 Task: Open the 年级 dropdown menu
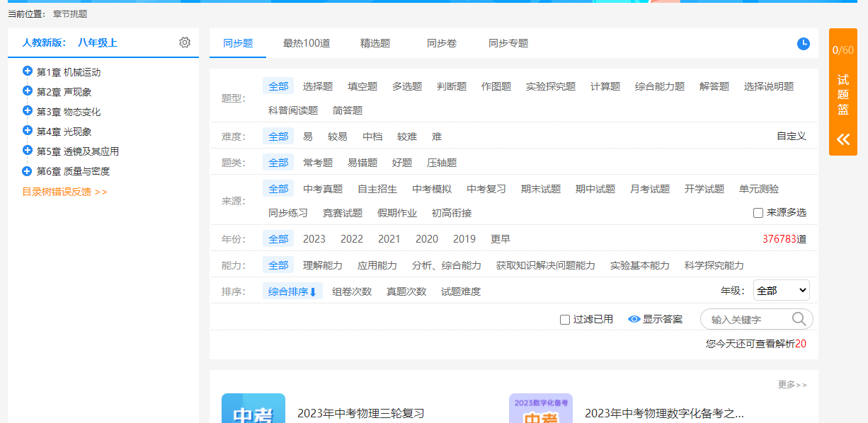click(x=781, y=290)
